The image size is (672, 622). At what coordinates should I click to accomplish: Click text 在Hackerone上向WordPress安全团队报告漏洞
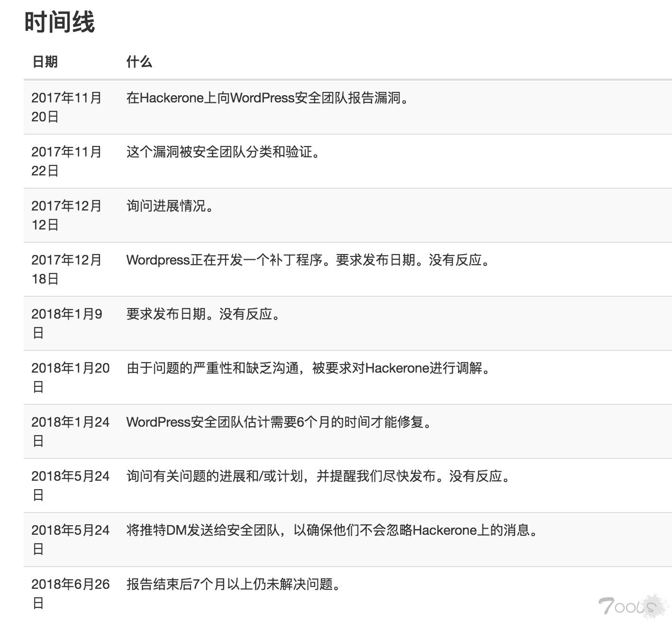[x=263, y=98]
